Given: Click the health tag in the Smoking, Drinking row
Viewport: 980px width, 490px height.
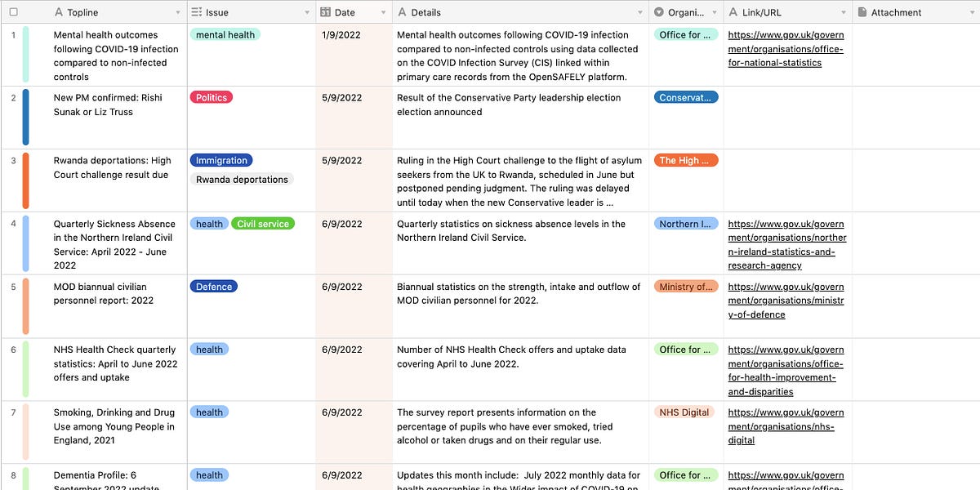Looking at the screenshot, I should 209,412.
